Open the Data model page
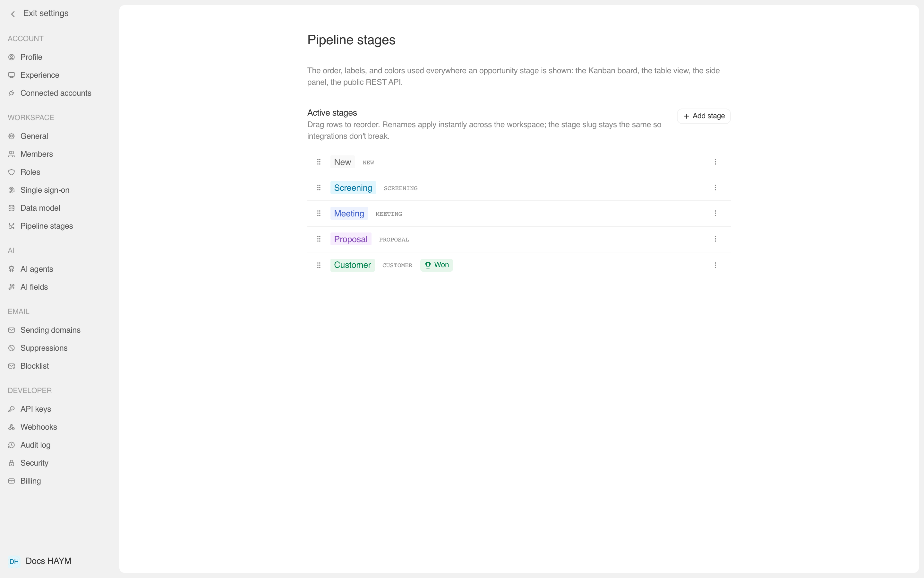 [40, 208]
